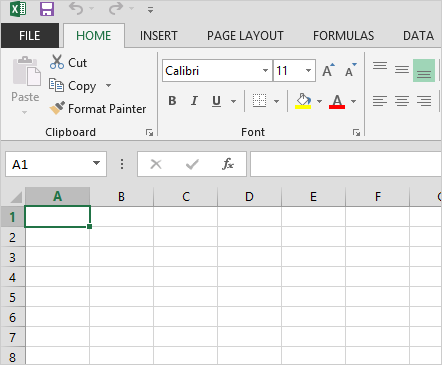Customize the Quick Access Toolbar

click(150, 10)
